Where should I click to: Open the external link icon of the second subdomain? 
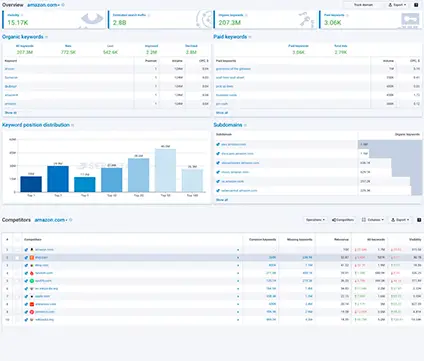(x=218, y=154)
